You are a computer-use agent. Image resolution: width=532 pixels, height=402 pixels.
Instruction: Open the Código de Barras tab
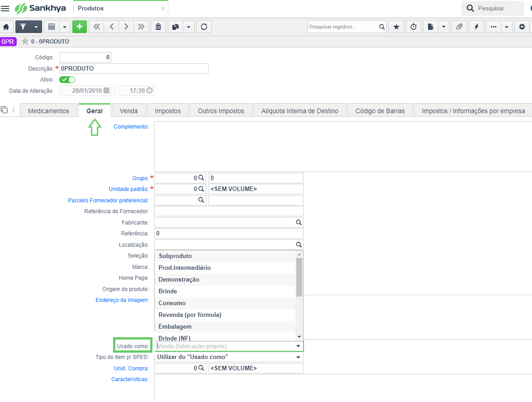pos(380,111)
